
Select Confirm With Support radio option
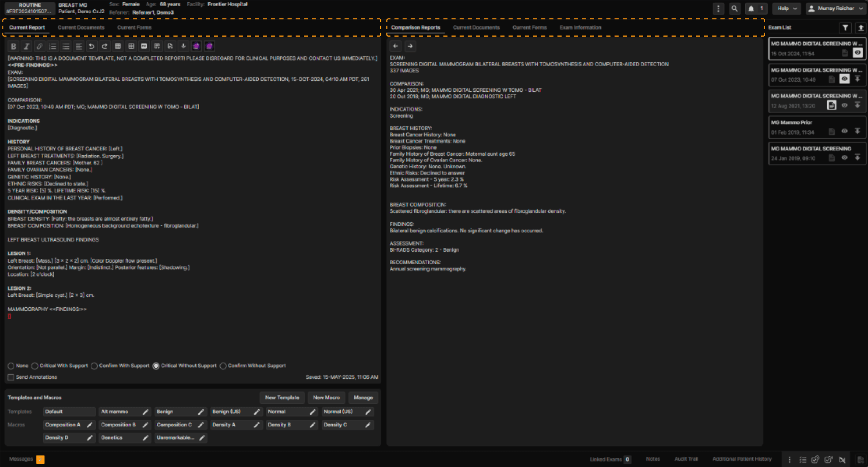pyautogui.click(x=94, y=366)
